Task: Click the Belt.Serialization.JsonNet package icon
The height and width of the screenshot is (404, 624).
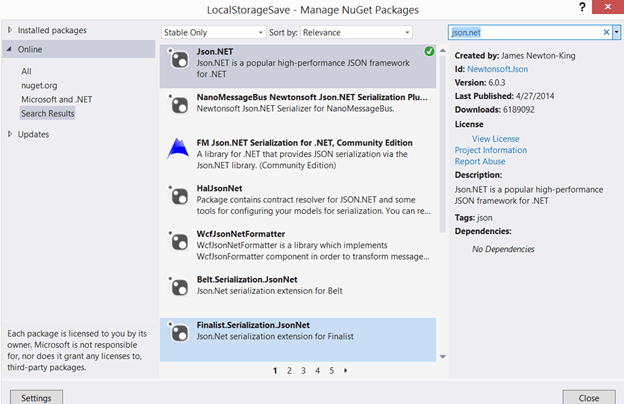Action: click(180, 286)
